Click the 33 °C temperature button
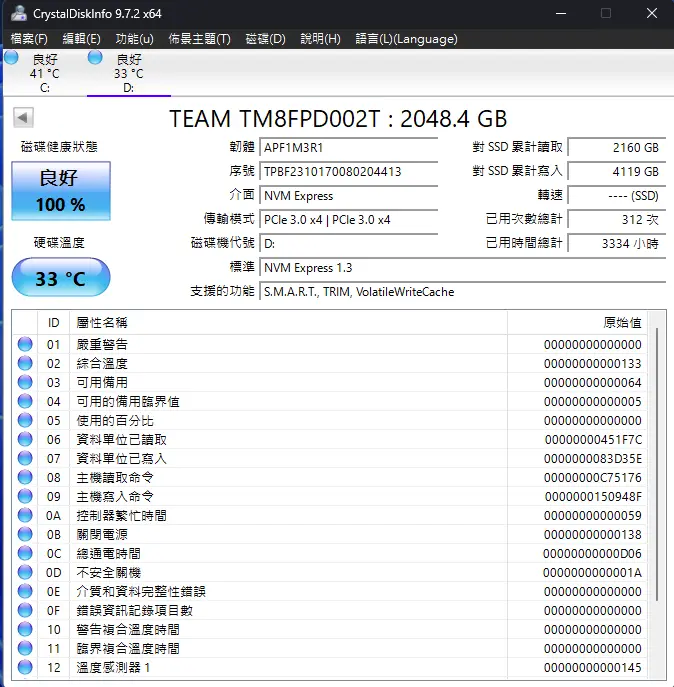The height and width of the screenshot is (687, 674). pos(61,277)
